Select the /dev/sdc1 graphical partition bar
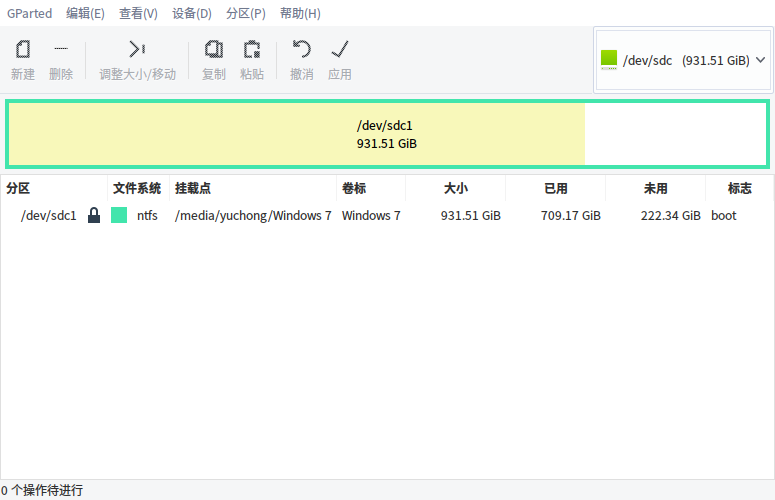The height and width of the screenshot is (500, 775). tap(387, 134)
